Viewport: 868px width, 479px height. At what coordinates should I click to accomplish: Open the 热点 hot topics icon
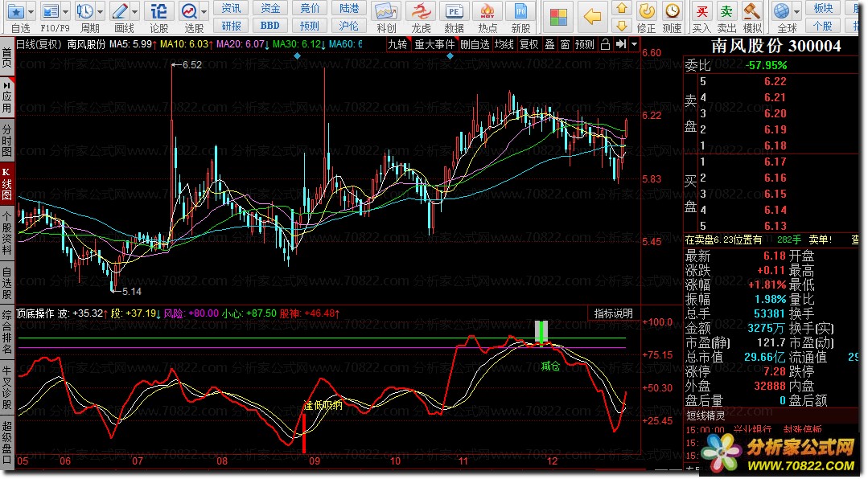[487, 11]
